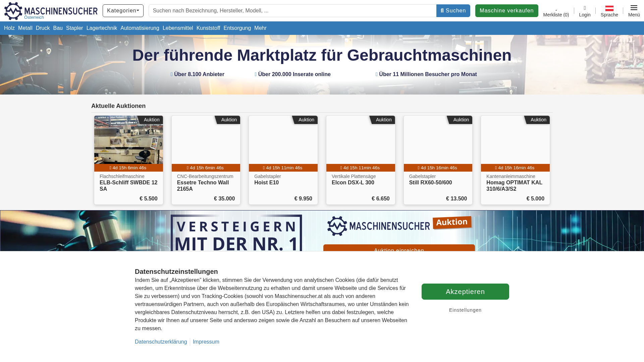Image resolution: width=644 pixels, height=362 pixels.
Task: Open the Entsorgung category
Action: [x=237, y=28]
